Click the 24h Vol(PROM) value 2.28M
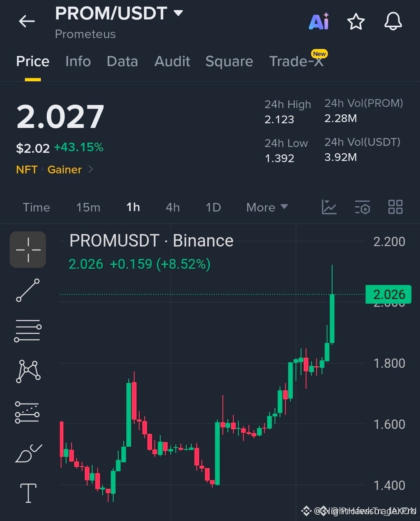Image resolution: width=420 pixels, height=521 pixels. (341, 118)
